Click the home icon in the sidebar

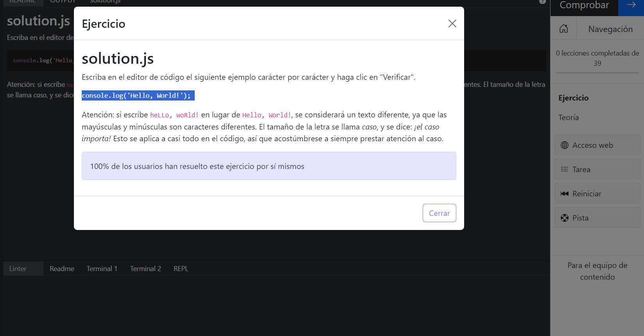[x=563, y=29]
